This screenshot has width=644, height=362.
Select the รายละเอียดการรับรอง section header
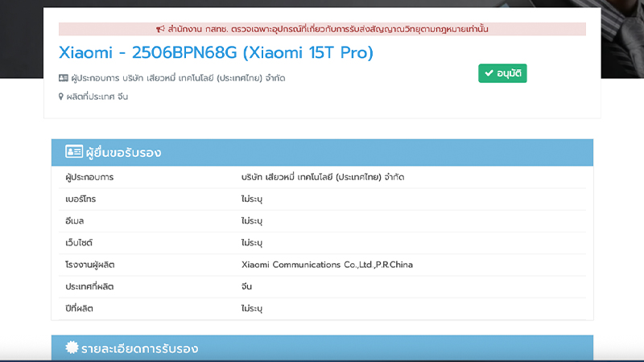coord(323,348)
